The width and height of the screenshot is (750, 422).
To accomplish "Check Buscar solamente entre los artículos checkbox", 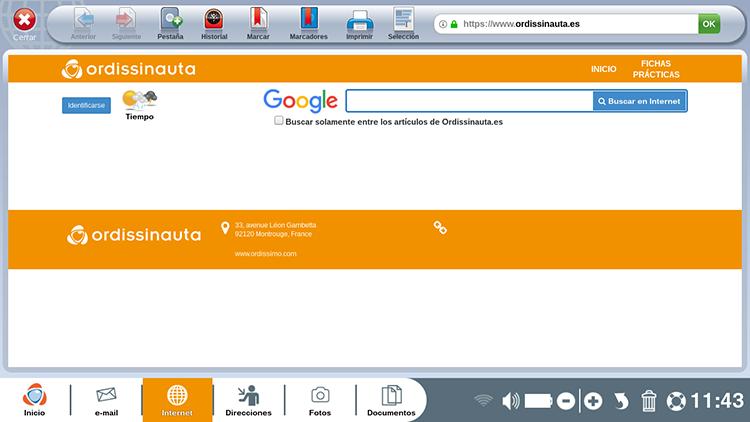I will [278, 121].
